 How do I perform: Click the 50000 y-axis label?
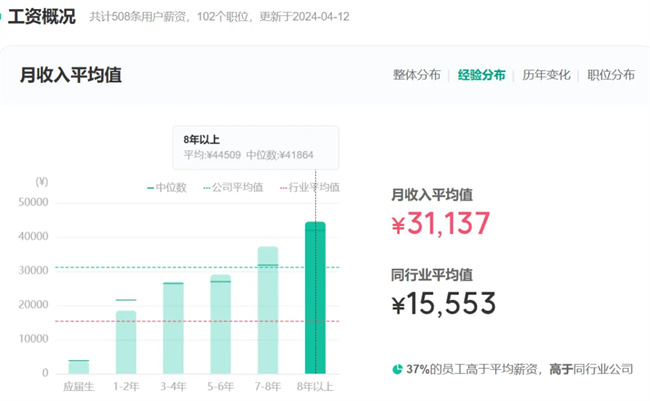pyautogui.click(x=34, y=202)
